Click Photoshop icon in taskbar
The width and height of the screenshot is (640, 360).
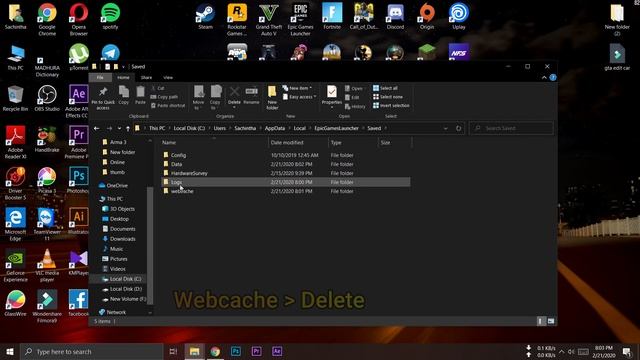click(236, 351)
